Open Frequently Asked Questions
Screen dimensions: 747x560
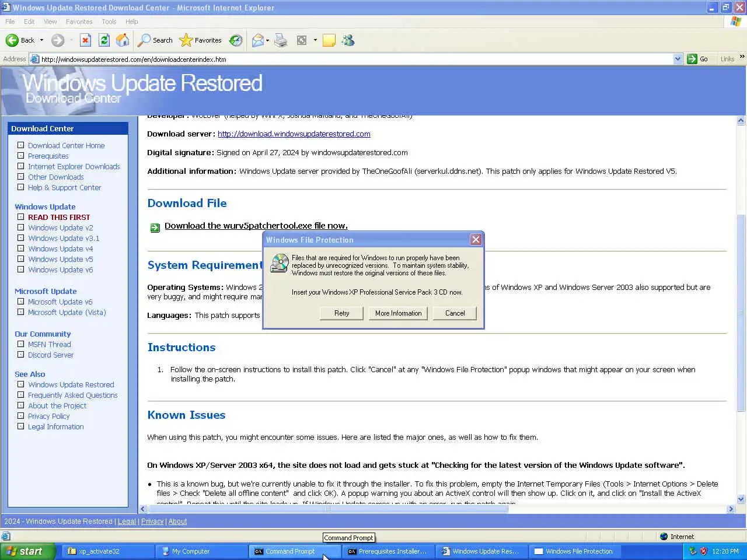[73, 395]
